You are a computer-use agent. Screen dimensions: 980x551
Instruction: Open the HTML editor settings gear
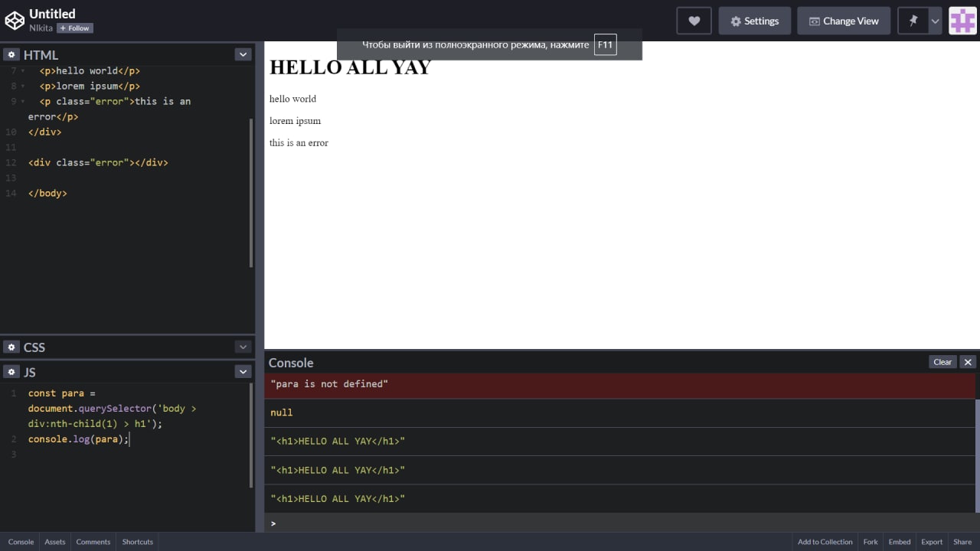coord(11,54)
